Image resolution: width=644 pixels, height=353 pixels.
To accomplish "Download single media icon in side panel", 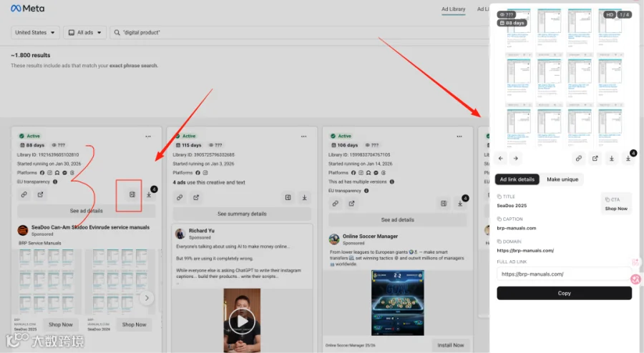I will pyautogui.click(x=612, y=158).
